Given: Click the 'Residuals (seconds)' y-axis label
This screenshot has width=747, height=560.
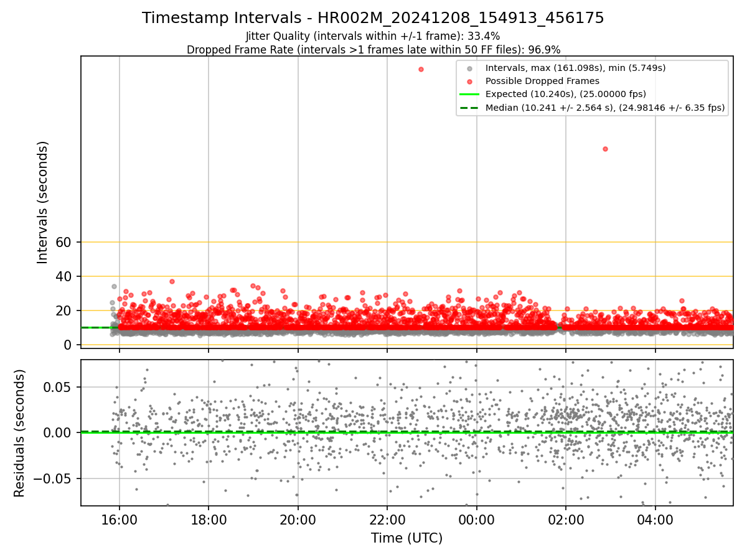Looking at the screenshot, I should [x=20, y=433].
